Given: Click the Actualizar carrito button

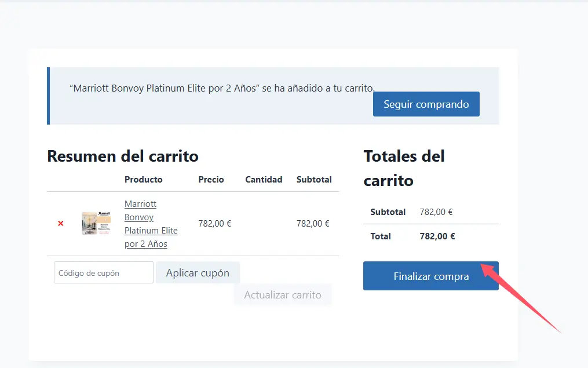Looking at the screenshot, I should coord(282,295).
